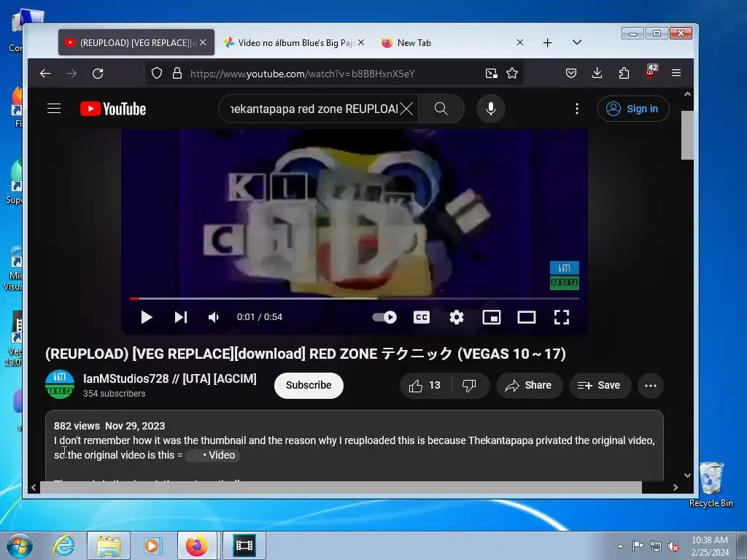
Task: Open the Firefox downloads panel
Action: [597, 74]
